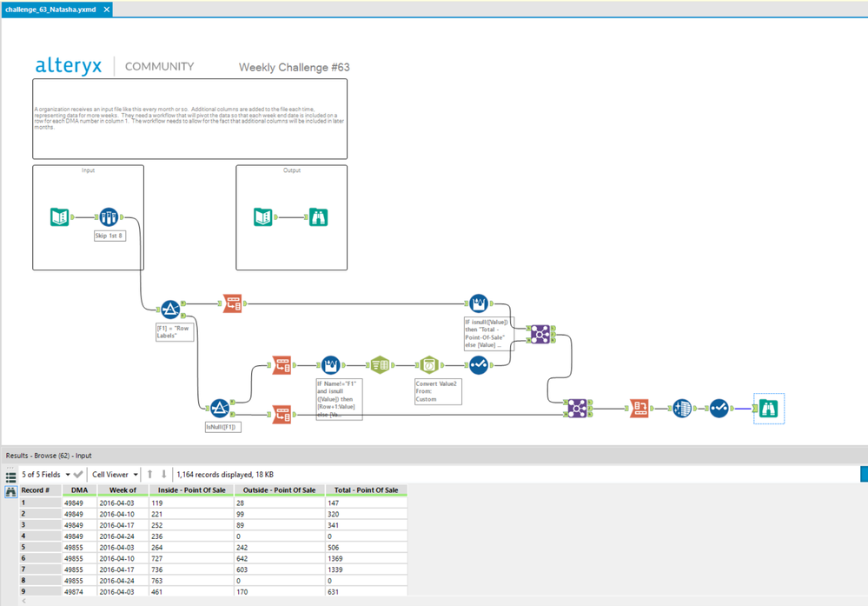Click the challenge description text box

click(x=190, y=118)
